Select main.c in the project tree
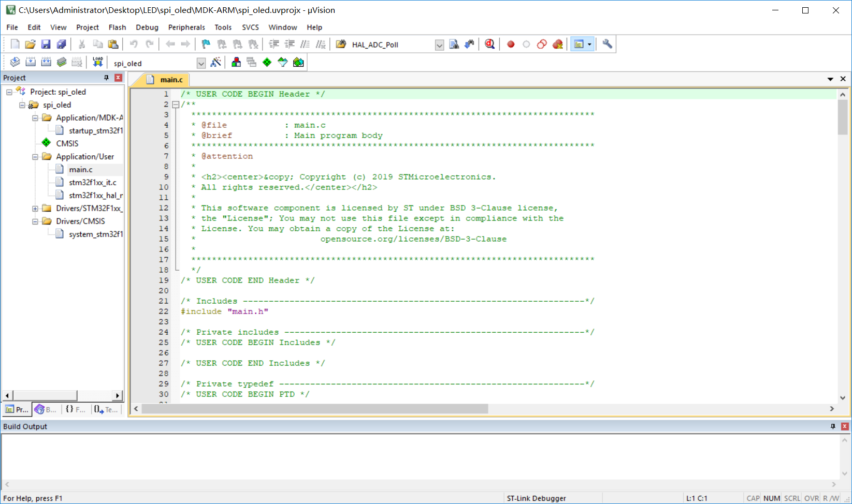Screen dimensions: 852x504 pos(81,170)
